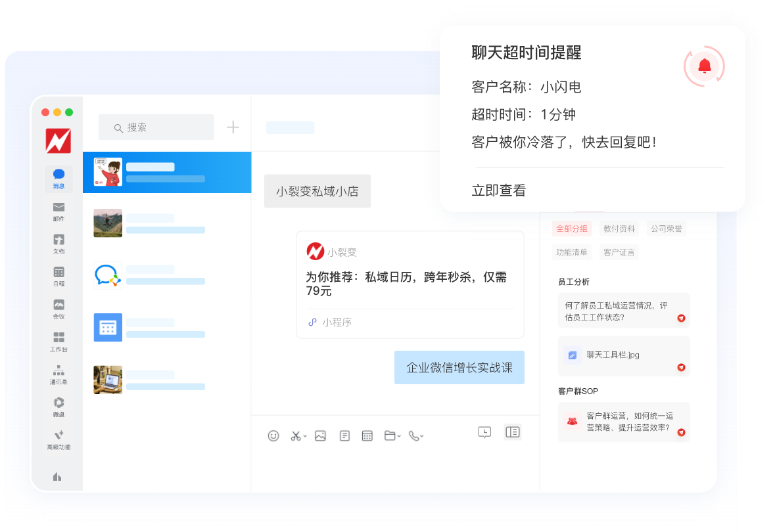
Task: Click the scissors screenshot tool
Action: click(x=296, y=435)
